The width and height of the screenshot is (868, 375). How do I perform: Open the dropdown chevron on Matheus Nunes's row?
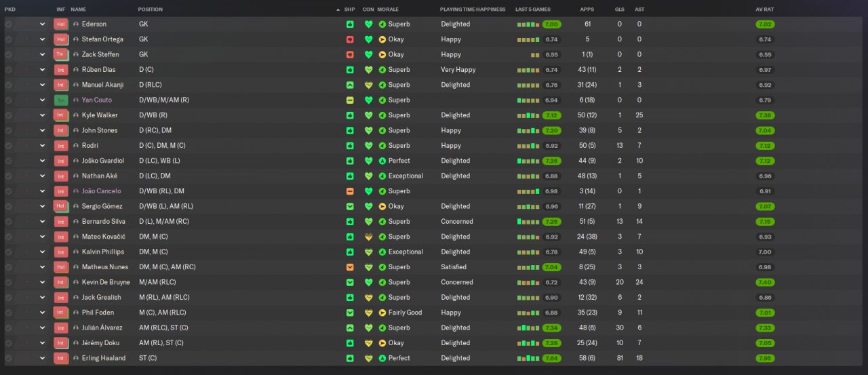click(x=42, y=267)
